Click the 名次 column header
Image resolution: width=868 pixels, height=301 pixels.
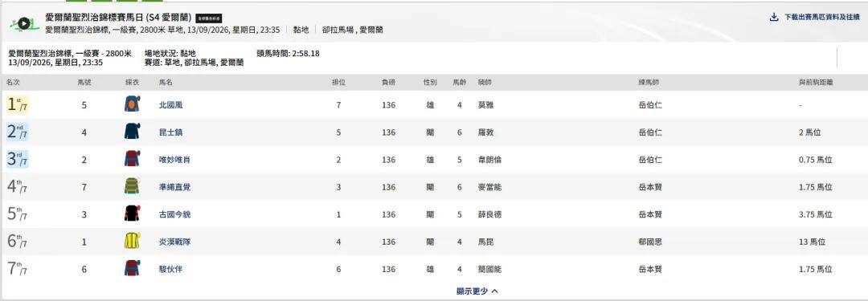point(13,83)
